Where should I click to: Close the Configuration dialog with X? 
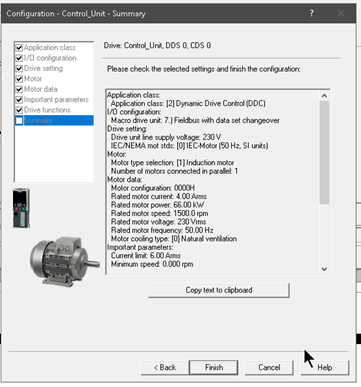pos(341,13)
